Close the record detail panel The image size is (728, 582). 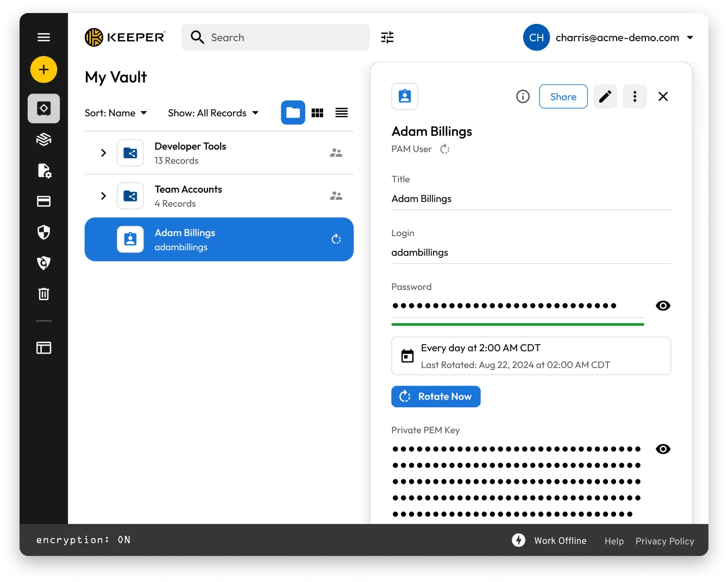[663, 96]
